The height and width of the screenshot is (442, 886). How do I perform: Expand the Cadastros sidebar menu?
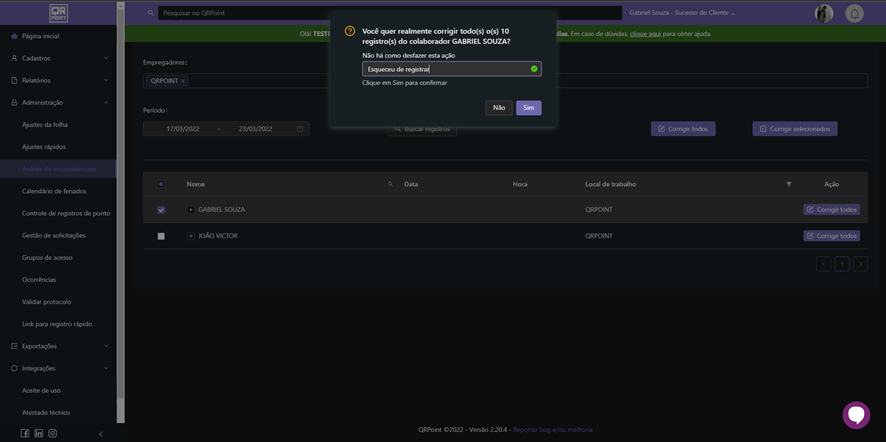(60, 58)
